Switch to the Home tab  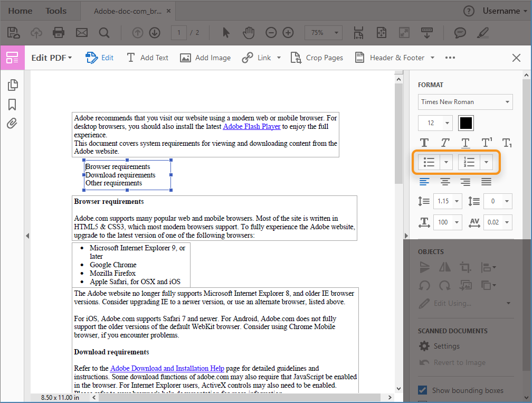[x=20, y=11]
